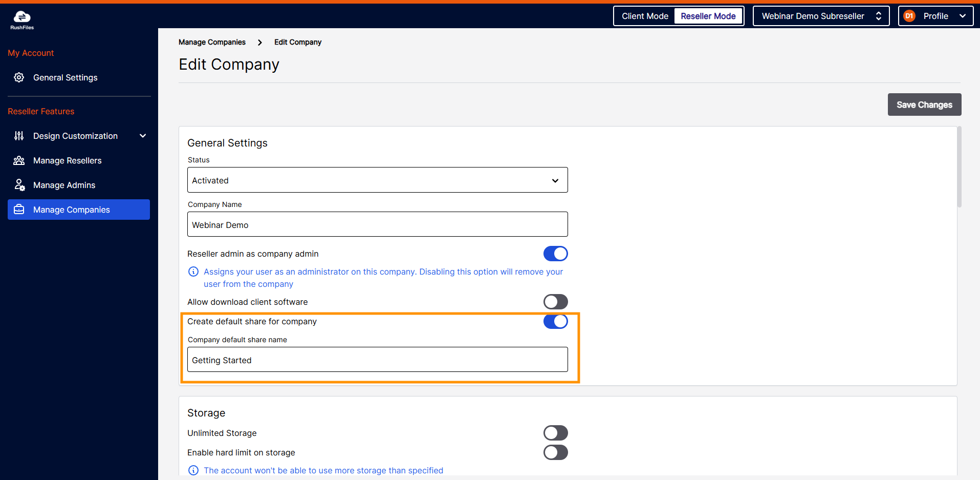Open Design Customization menu item
The height and width of the screenshot is (480, 980).
tap(79, 136)
